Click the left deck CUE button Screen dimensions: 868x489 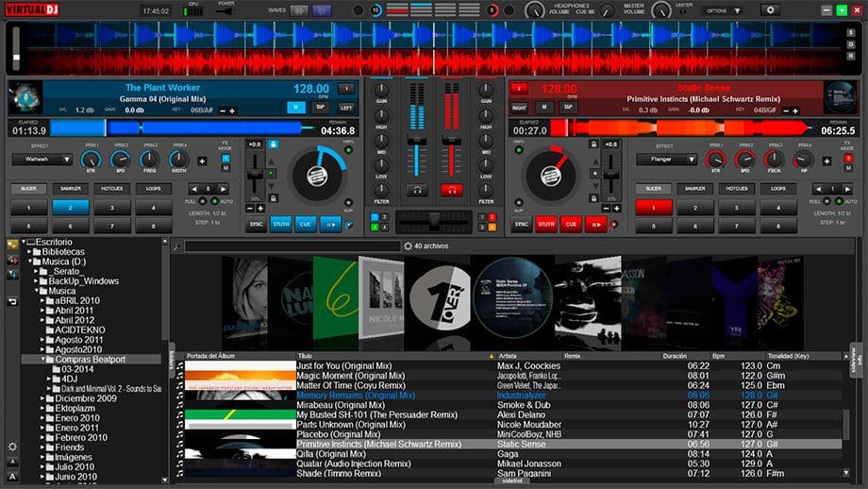pyautogui.click(x=305, y=225)
